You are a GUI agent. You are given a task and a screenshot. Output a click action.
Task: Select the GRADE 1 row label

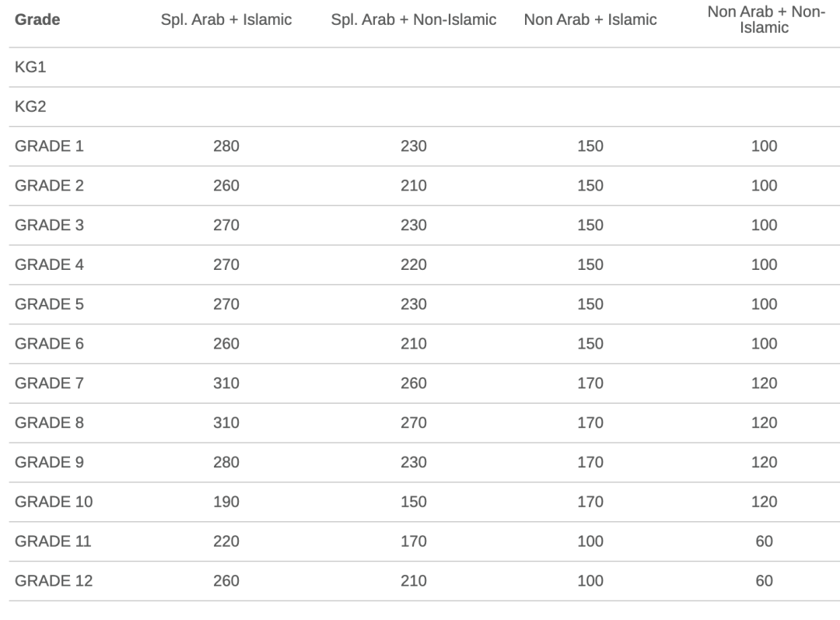(x=49, y=146)
